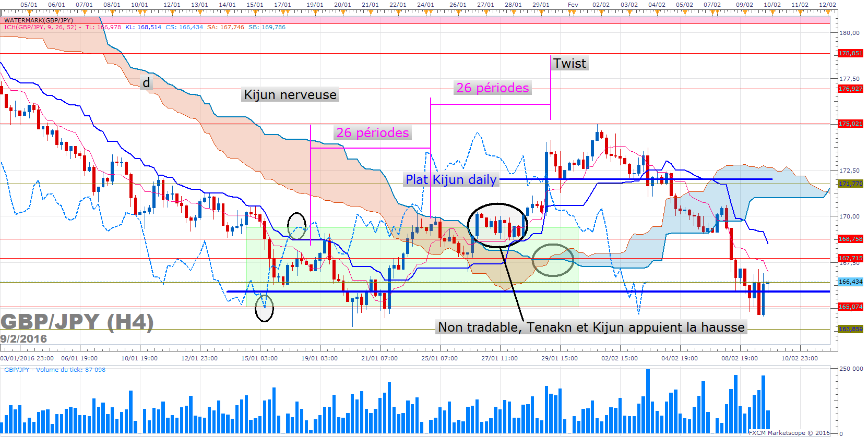
Task: Click the 15/01 03:00 time axis label
Action: pos(259,358)
